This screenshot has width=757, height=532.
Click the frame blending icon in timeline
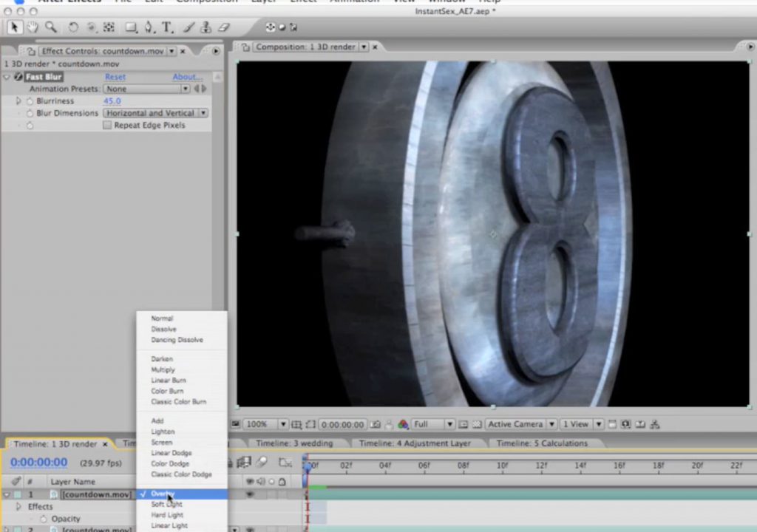pyautogui.click(x=244, y=463)
